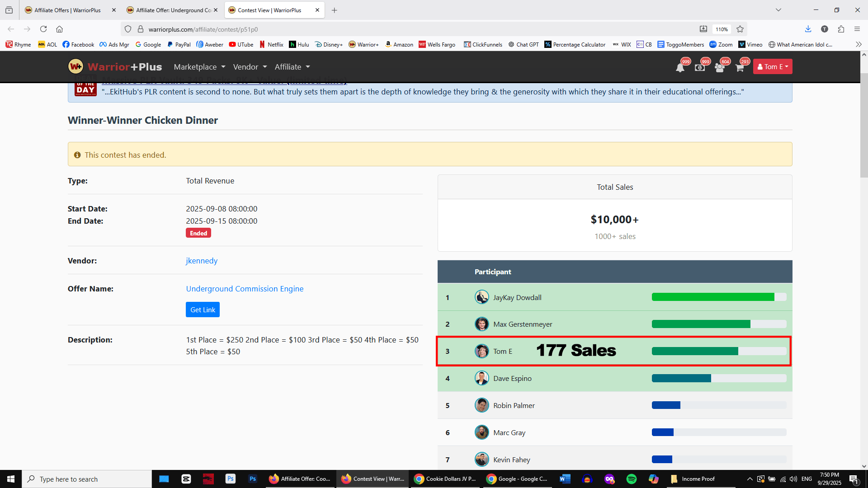Open the Firefox downloads icon
This screenshot has height=488, width=868.
[x=808, y=29]
